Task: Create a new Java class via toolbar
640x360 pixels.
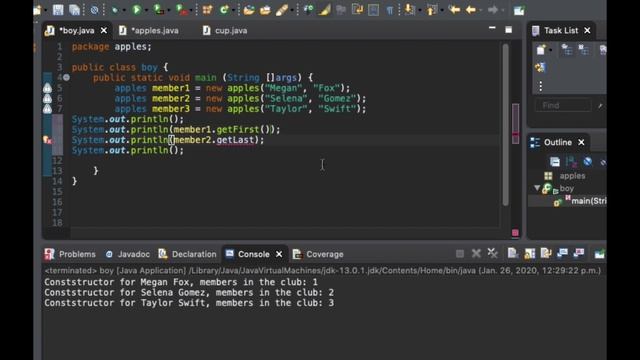Action: 224,10
